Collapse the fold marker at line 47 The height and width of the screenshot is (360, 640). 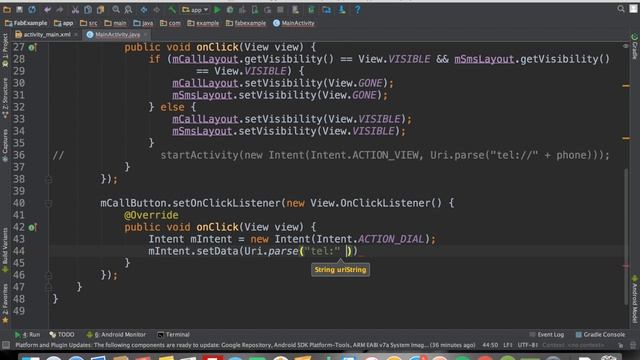pos(48,287)
